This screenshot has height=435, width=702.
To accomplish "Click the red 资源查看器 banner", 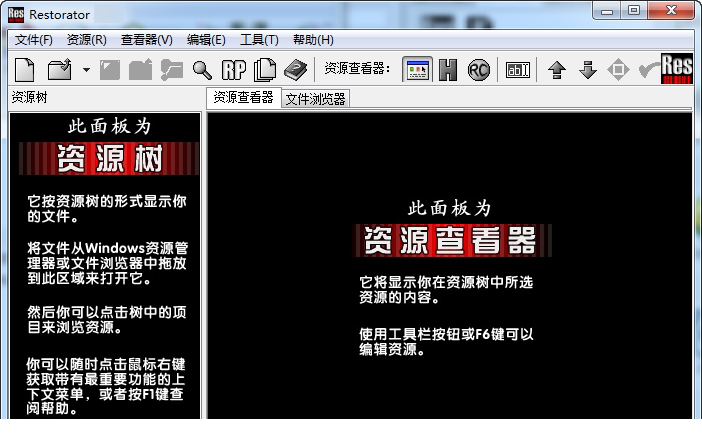I will [452, 240].
